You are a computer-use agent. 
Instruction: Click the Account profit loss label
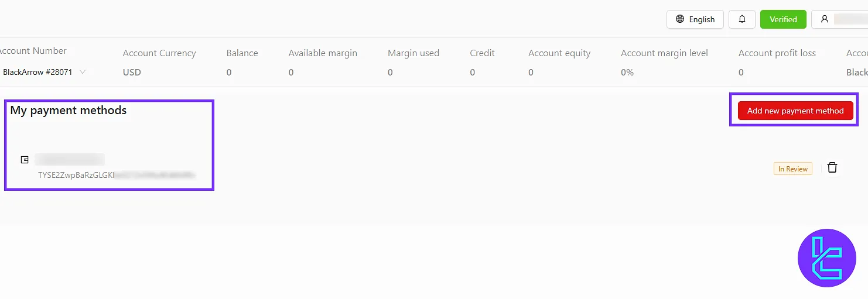[x=777, y=53]
